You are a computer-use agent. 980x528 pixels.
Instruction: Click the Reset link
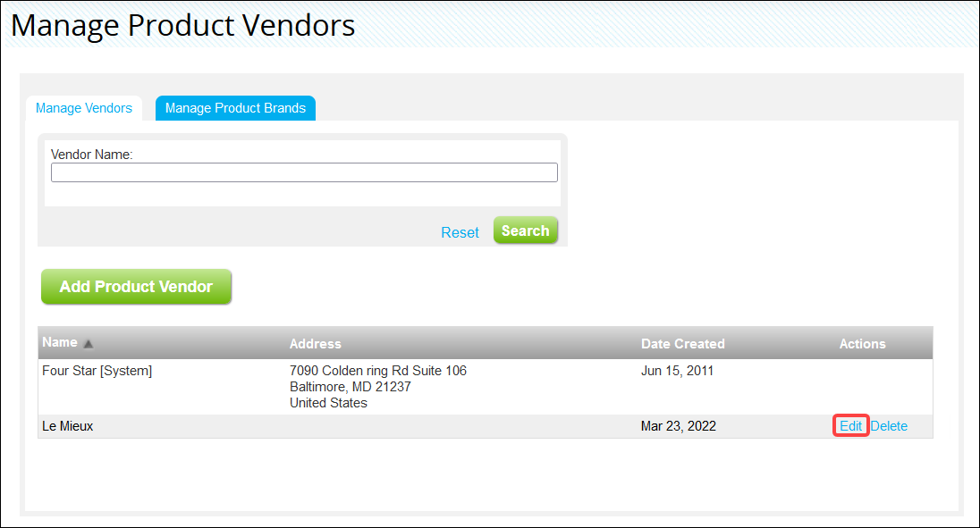coord(460,231)
